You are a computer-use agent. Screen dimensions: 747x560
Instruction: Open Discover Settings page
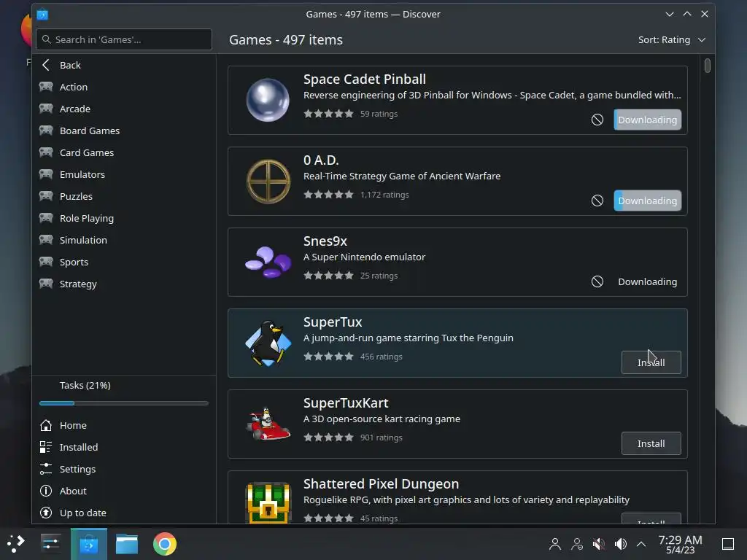pyautogui.click(x=124, y=469)
